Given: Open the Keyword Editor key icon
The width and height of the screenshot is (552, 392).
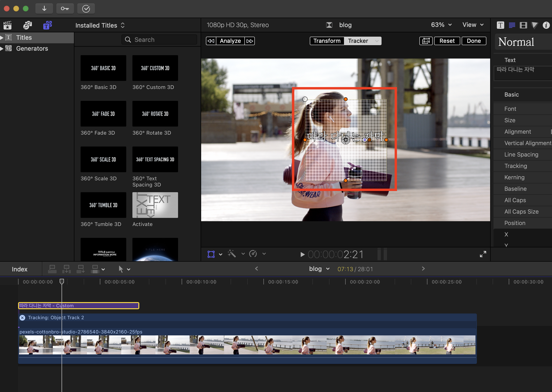Looking at the screenshot, I should [65, 9].
